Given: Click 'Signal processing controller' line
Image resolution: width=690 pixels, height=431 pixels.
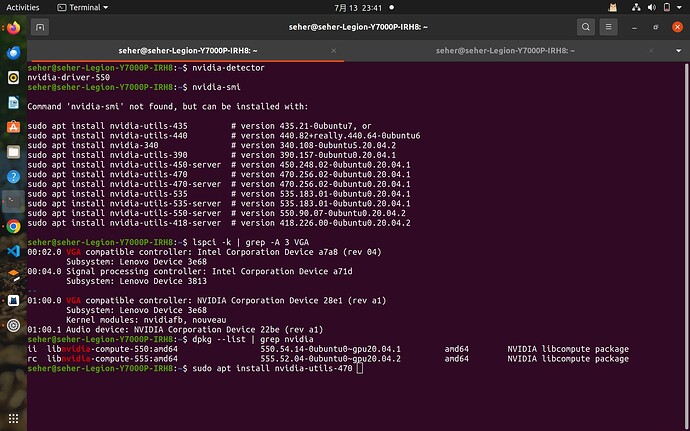Looking at the screenshot, I should (190, 271).
